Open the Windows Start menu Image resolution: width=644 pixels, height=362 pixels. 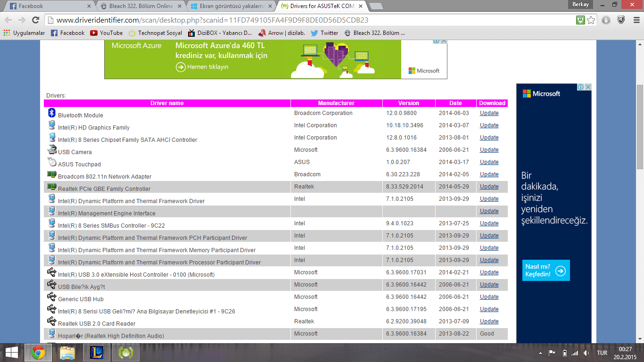[12, 353]
